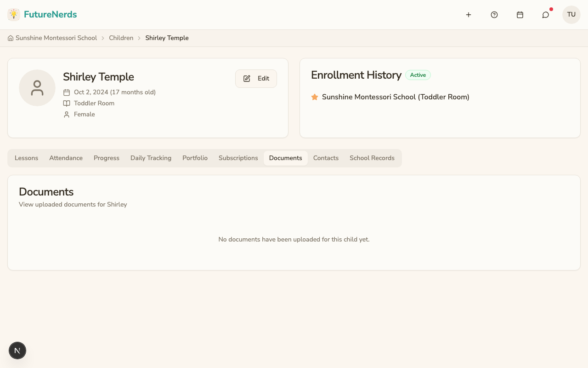Navigate to Children via the breadcrumb link
This screenshot has width=588, height=368.
pos(121,38)
